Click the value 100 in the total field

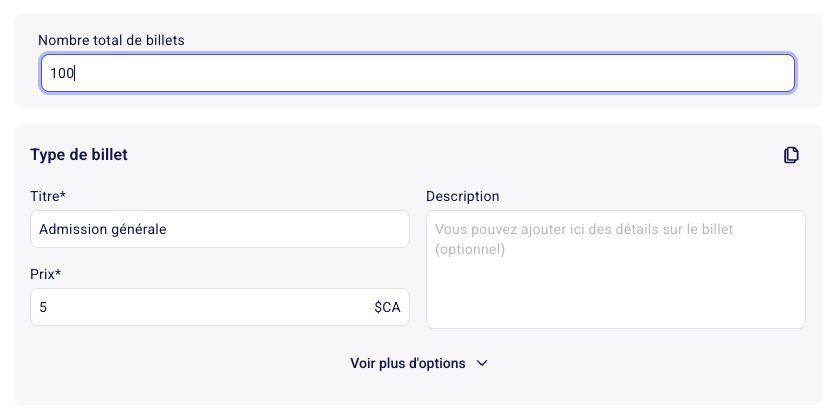point(61,73)
